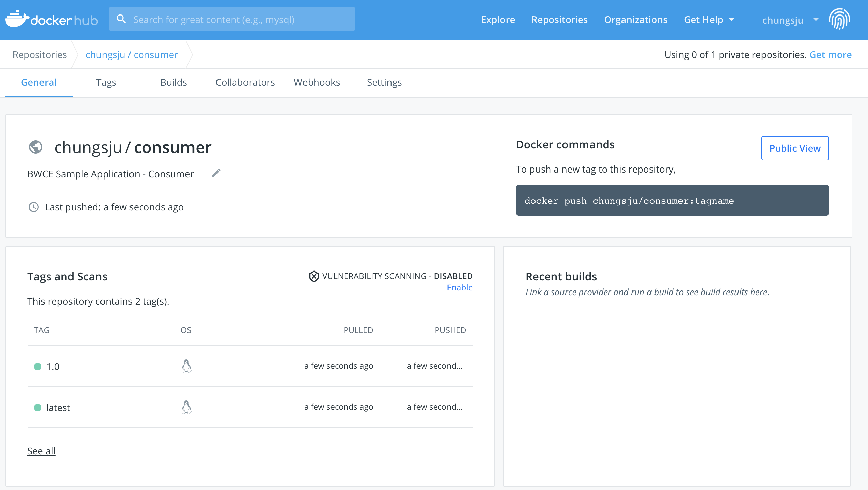Click the globe public repository icon

coord(36,147)
